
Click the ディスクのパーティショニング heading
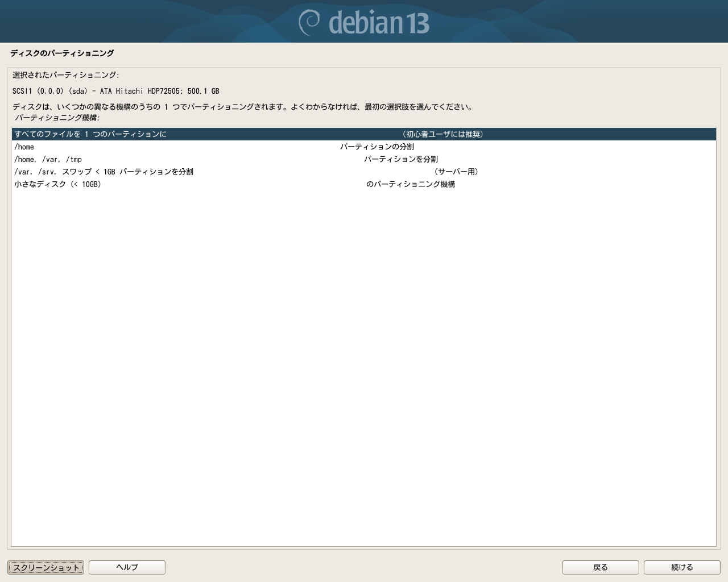(x=62, y=53)
